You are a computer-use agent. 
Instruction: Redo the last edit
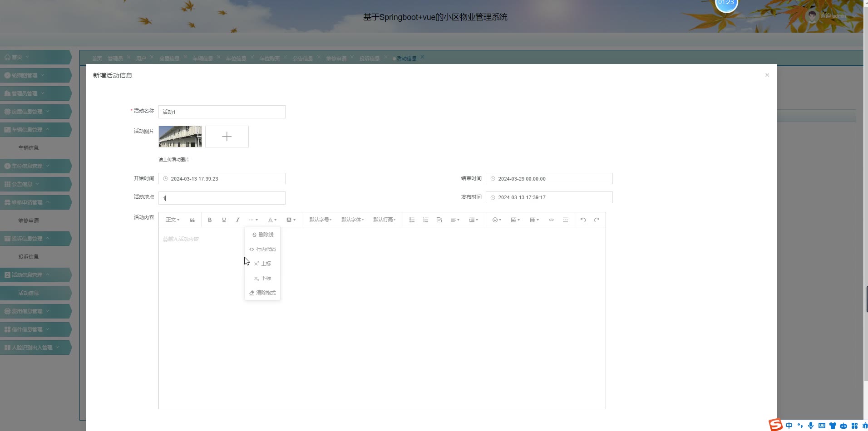coord(597,220)
